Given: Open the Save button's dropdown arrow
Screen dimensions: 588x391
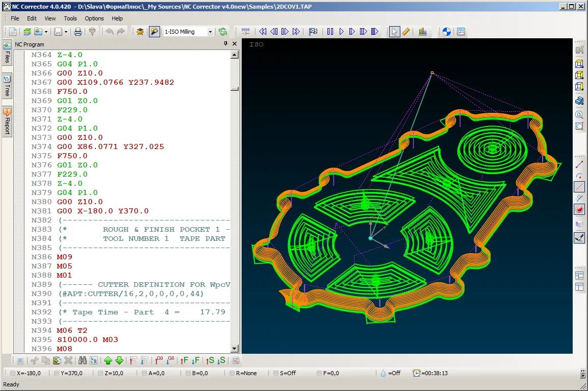Looking at the screenshot, I should click(65, 31).
